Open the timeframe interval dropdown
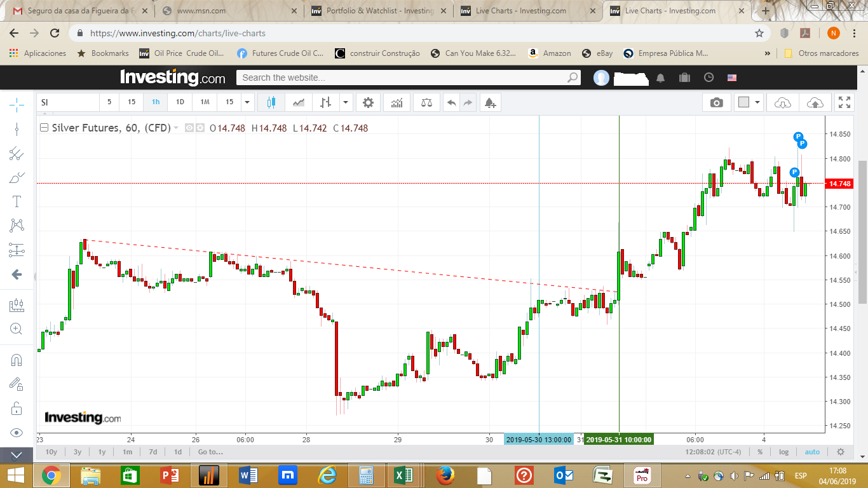The image size is (868, 488). point(247,102)
